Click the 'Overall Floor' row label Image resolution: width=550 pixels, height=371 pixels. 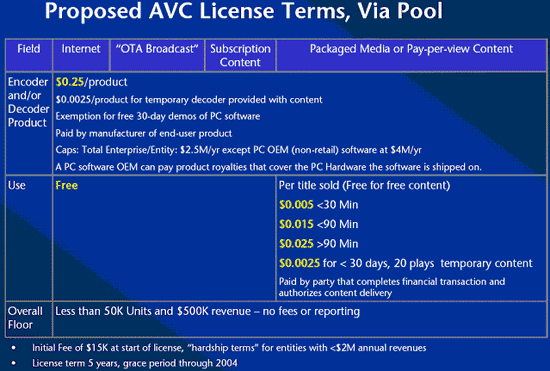[25, 318]
